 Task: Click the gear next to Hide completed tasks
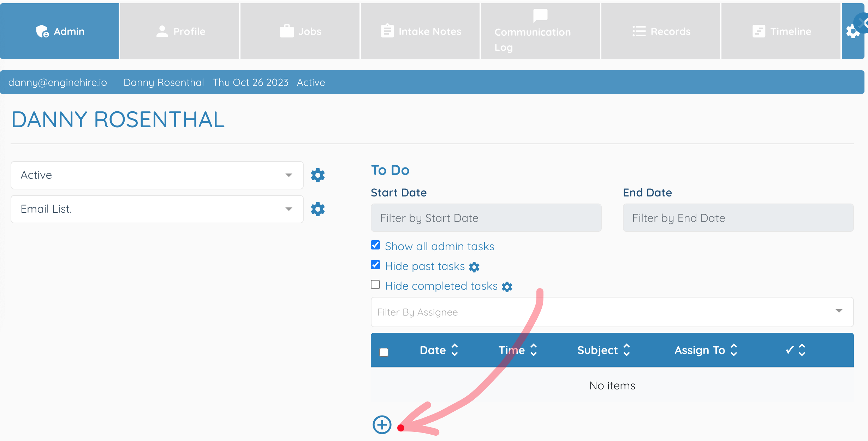pyautogui.click(x=507, y=287)
